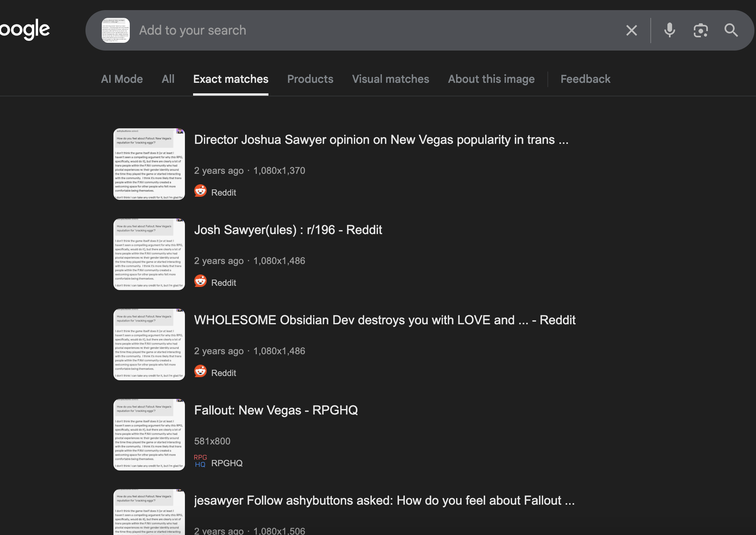
Task: Start voice search with microphone icon
Action: coord(669,30)
